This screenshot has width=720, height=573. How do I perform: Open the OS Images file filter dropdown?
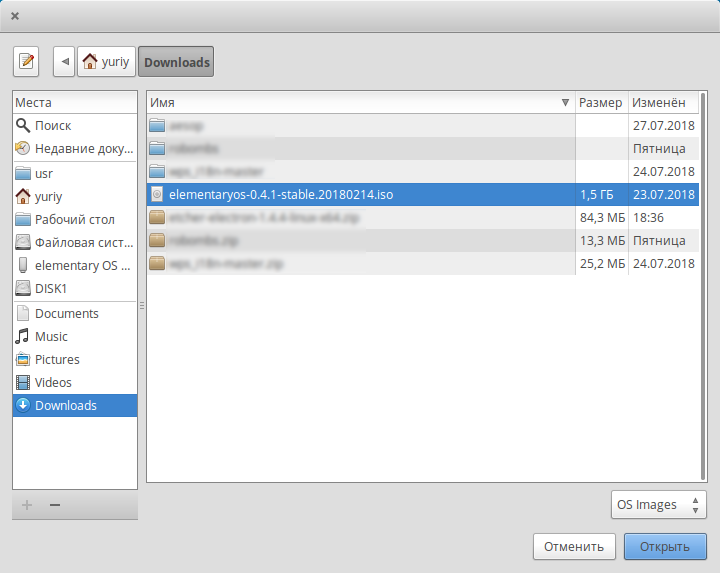tap(658, 505)
